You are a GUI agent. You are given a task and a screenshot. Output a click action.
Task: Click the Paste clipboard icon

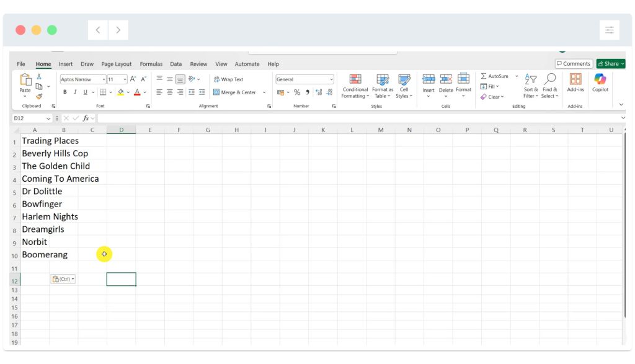click(25, 80)
